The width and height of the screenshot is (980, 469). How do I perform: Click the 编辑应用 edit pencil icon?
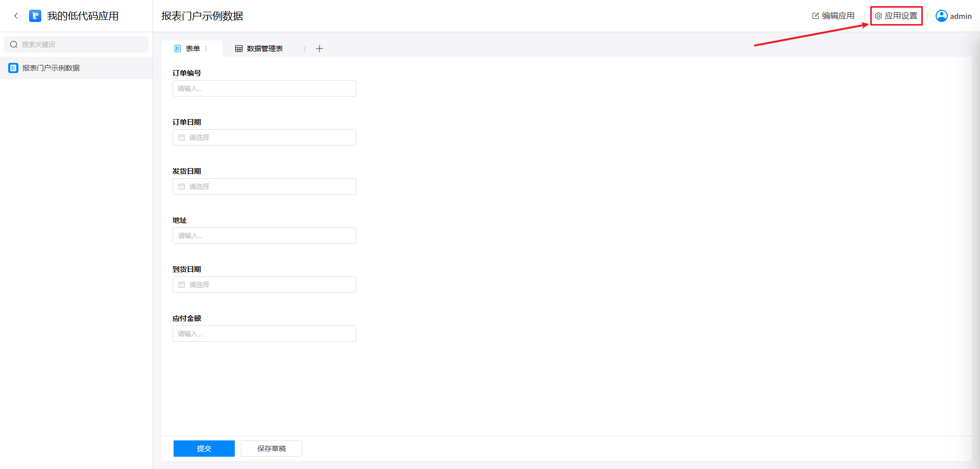(816, 16)
